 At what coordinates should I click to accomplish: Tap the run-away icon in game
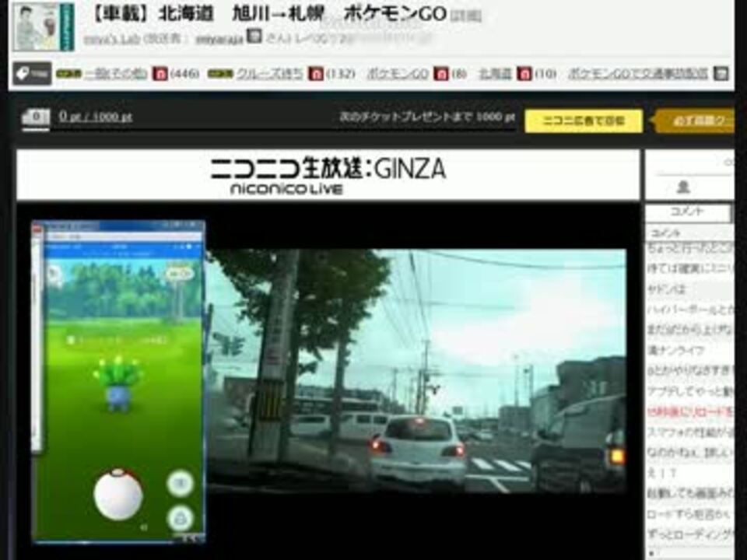pyautogui.click(x=54, y=273)
